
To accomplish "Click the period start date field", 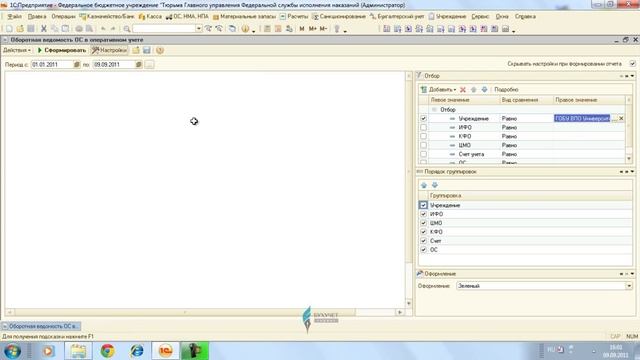I will (52, 64).
